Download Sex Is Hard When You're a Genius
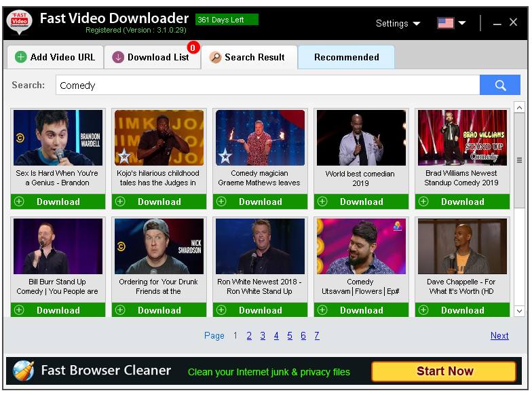This screenshot has width=532, height=395. pos(58,202)
